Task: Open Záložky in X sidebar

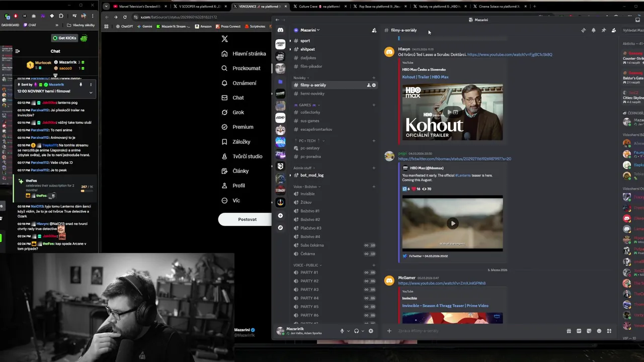Action: point(235,142)
